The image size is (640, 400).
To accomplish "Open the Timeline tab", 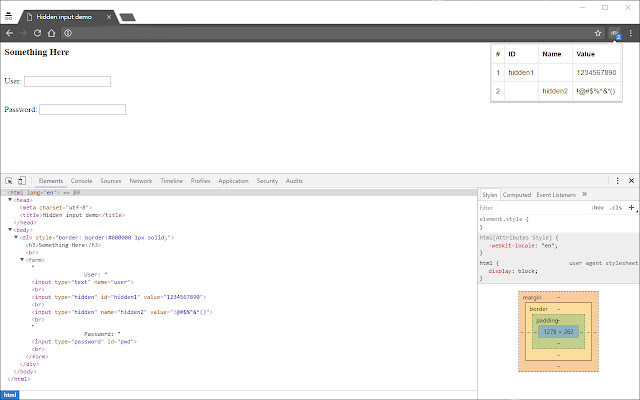I will pyautogui.click(x=171, y=181).
